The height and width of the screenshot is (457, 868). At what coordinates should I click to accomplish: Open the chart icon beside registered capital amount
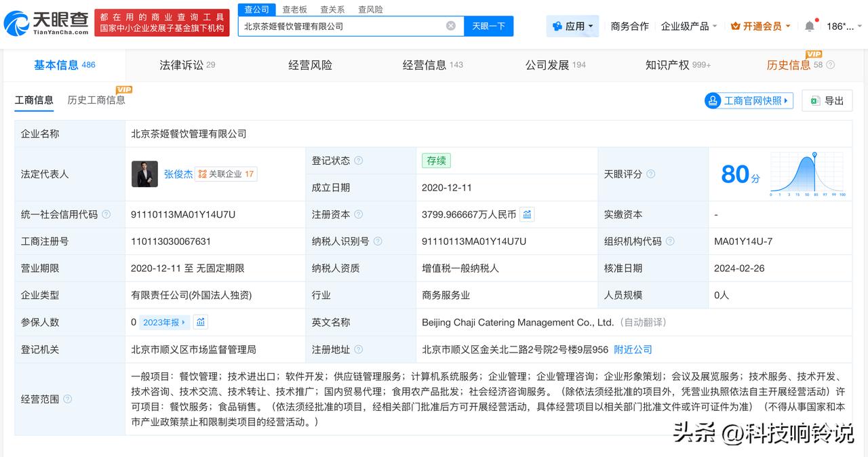[x=528, y=214]
